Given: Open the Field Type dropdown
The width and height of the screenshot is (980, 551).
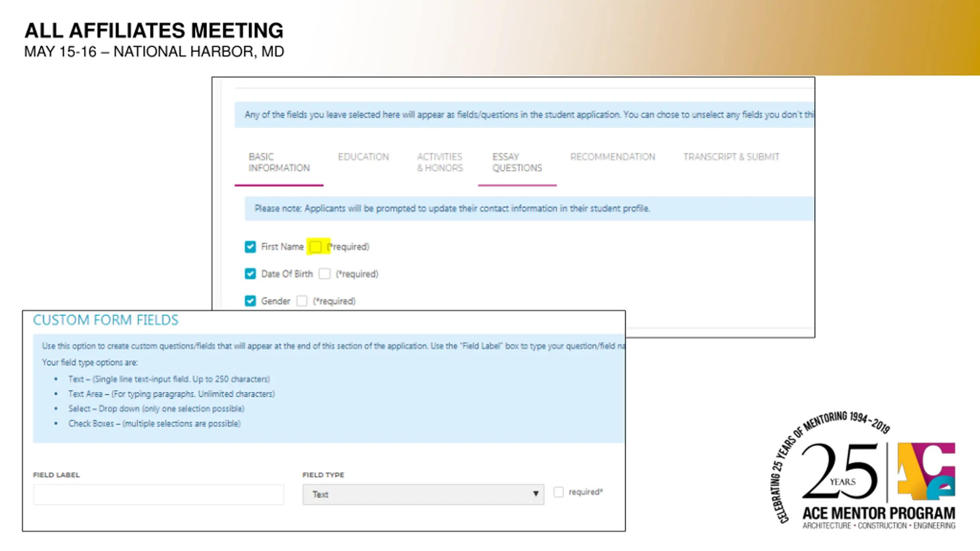Looking at the screenshot, I should pos(423,494).
